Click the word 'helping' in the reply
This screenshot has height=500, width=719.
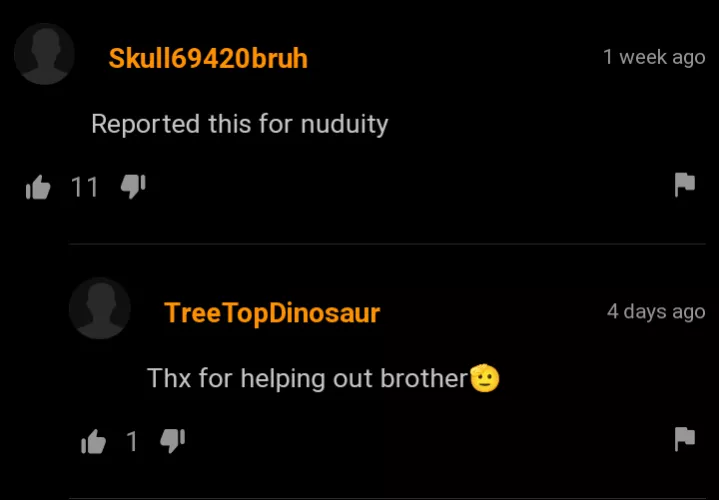[x=282, y=379]
